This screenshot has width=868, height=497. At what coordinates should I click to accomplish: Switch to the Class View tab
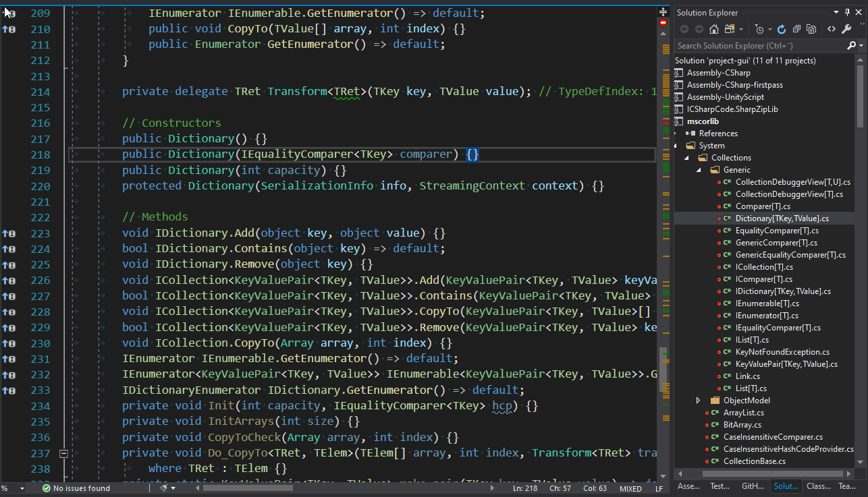click(819, 486)
